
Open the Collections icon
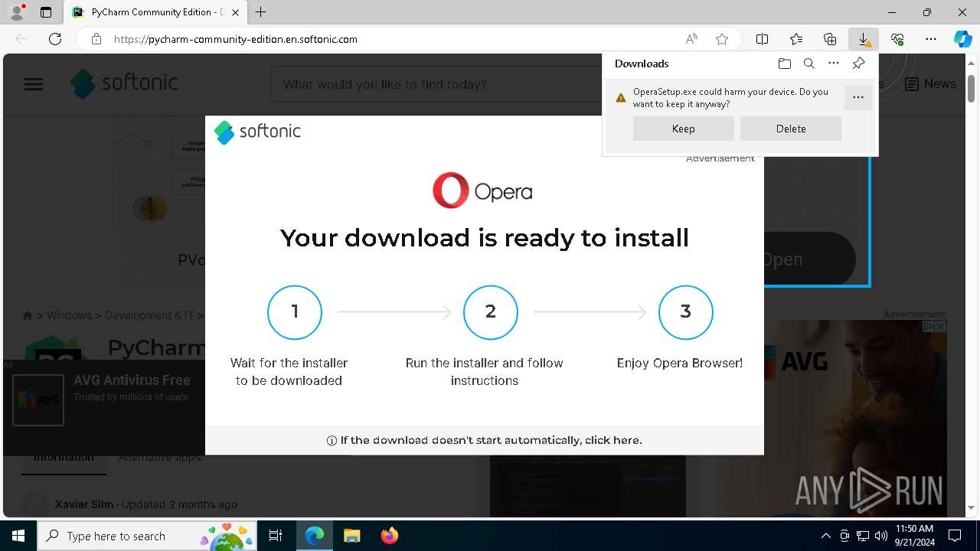[x=830, y=39]
